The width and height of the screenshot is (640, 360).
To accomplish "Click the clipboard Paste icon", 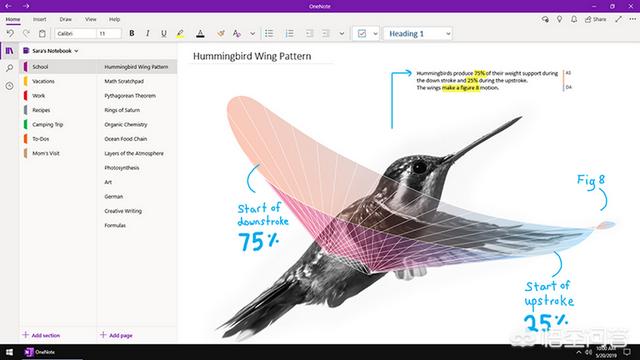I will tap(42, 33).
